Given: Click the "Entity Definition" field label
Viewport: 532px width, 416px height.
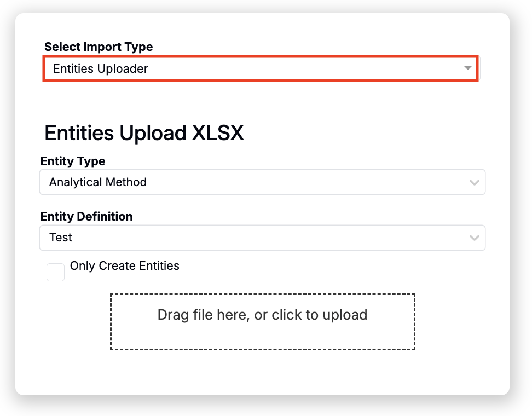Looking at the screenshot, I should [86, 216].
